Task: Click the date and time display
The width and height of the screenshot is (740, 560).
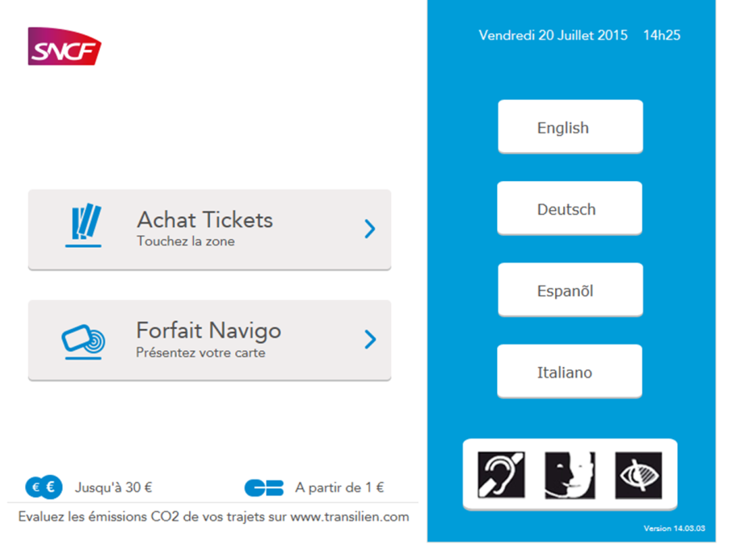Action: click(x=579, y=35)
